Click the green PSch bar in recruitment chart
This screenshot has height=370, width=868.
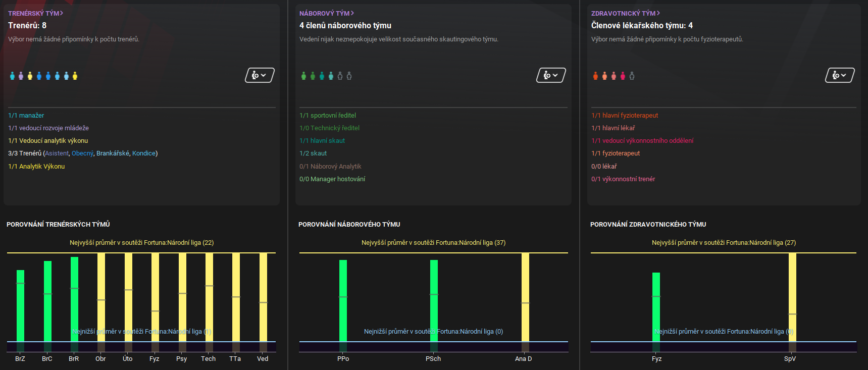click(434, 301)
